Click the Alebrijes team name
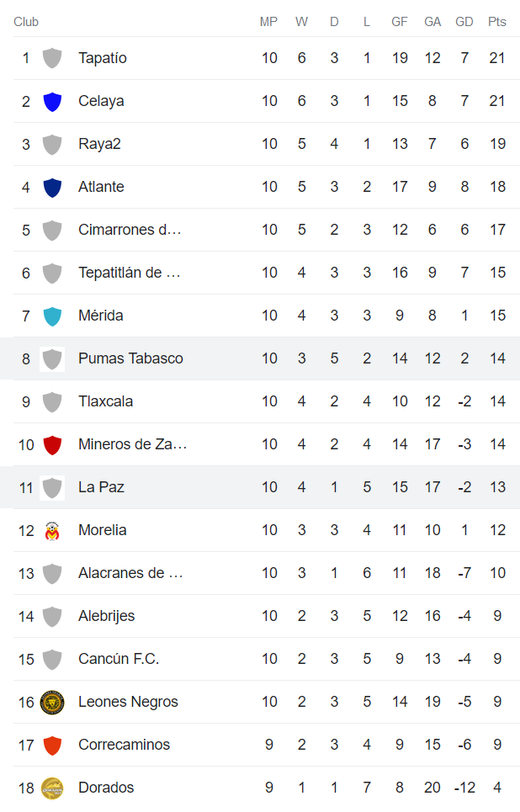 (106, 617)
